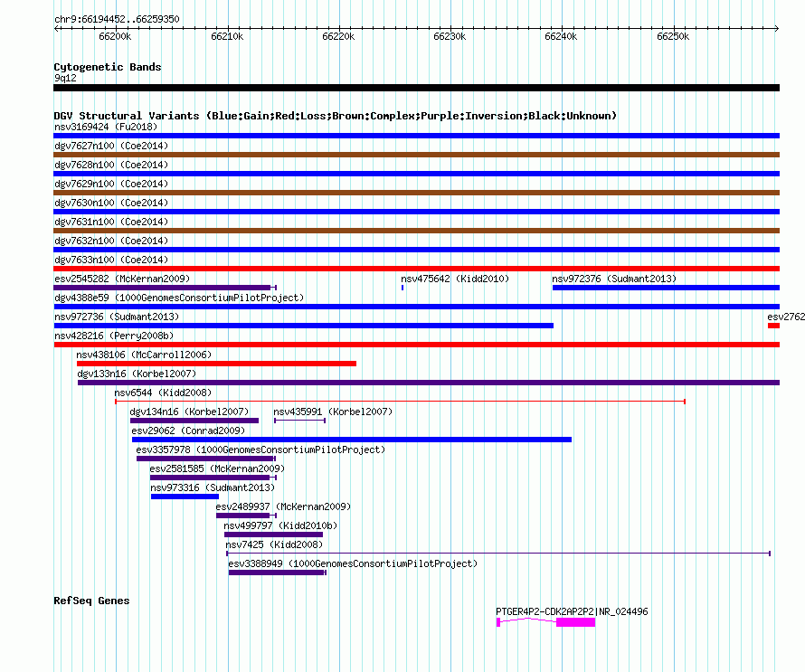Click the nsv972736 (Sudmant2013) label

click(x=117, y=317)
